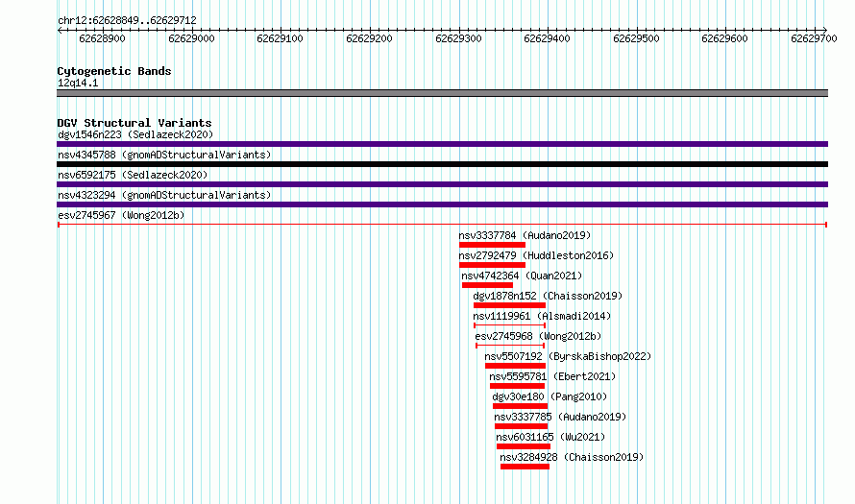
Task: Click the thin red line under esv2745968
Action: [x=510, y=346]
